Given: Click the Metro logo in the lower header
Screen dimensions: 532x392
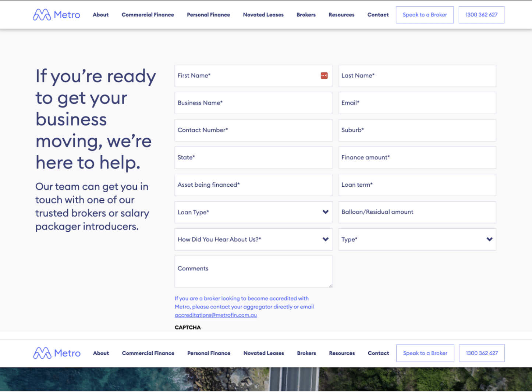Looking at the screenshot, I should 57,353.
